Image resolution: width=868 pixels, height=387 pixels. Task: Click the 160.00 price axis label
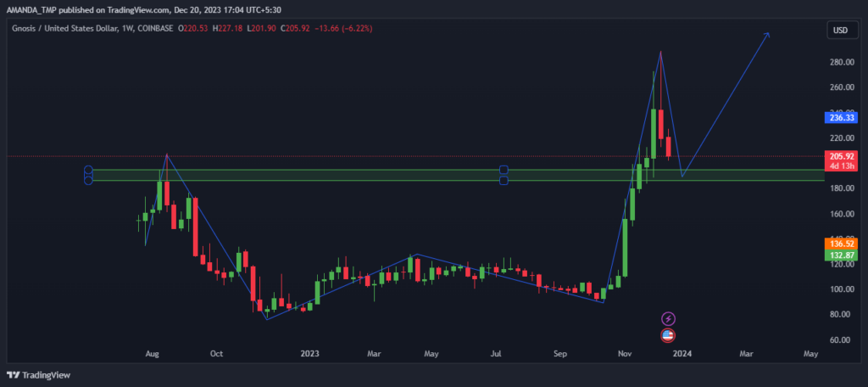tap(840, 214)
